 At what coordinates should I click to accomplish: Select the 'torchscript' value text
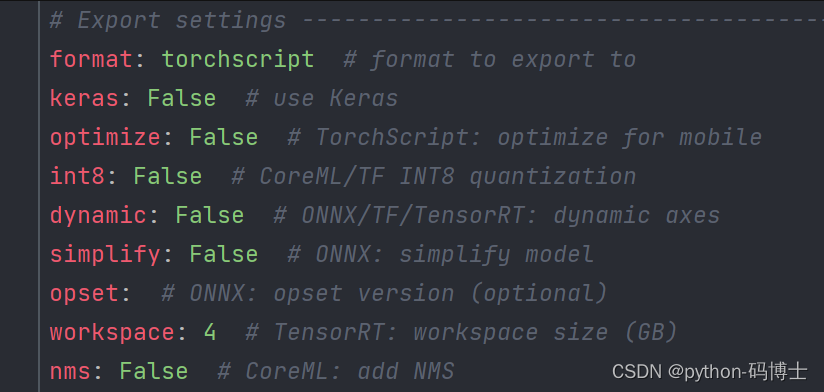click(238, 60)
